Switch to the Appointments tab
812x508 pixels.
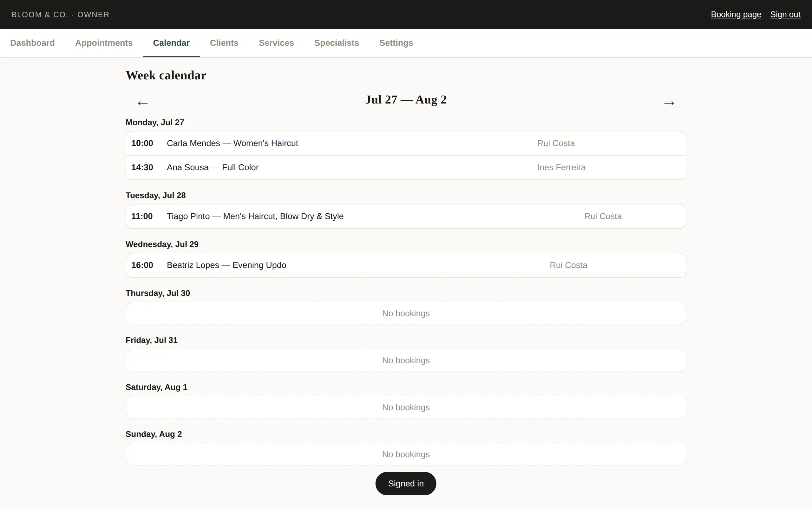pyautogui.click(x=104, y=43)
